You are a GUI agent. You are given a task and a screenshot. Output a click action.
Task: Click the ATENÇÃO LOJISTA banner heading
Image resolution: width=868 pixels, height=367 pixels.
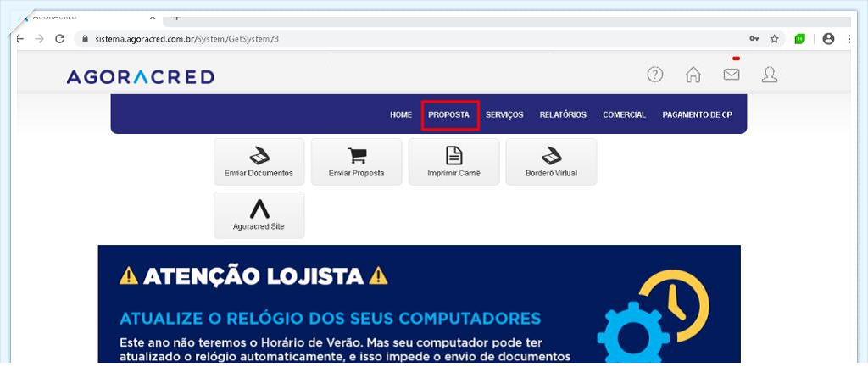(253, 275)
